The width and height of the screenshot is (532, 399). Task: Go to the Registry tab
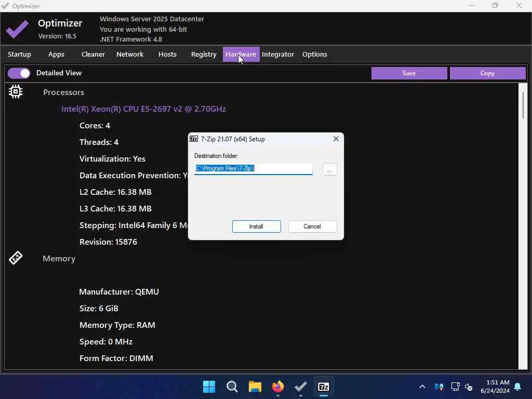coord(204,54)
